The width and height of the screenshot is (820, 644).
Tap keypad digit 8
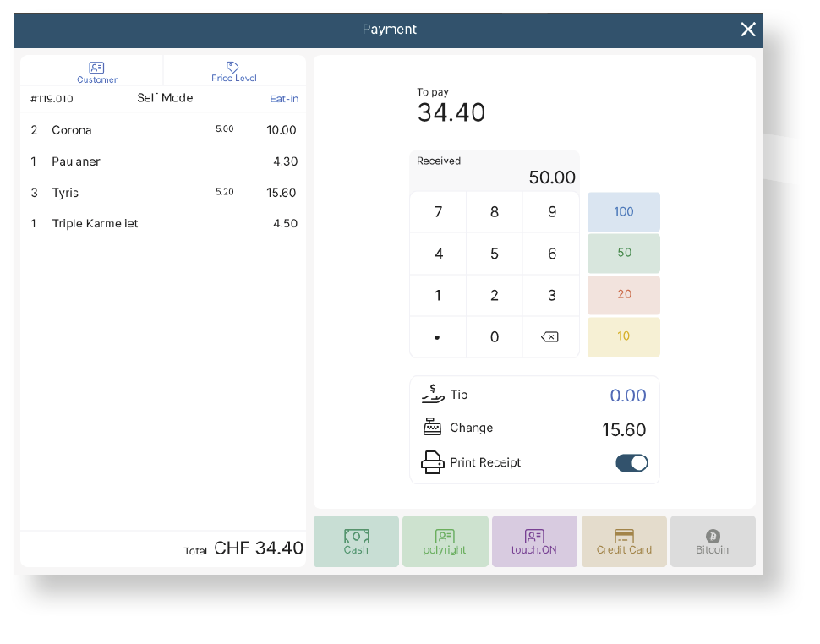(x=495, y=212)
